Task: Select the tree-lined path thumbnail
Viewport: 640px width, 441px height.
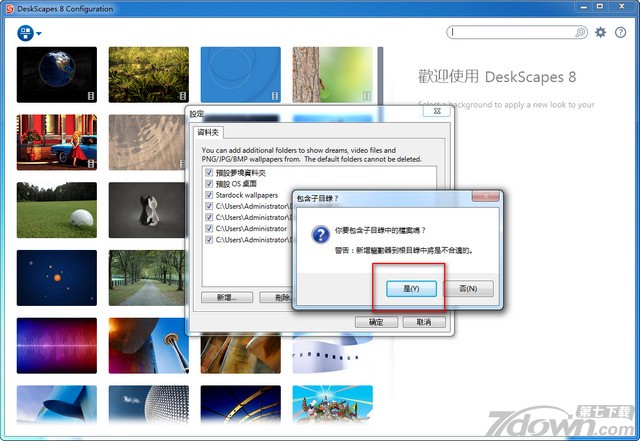Action: [x=147, y=278]
